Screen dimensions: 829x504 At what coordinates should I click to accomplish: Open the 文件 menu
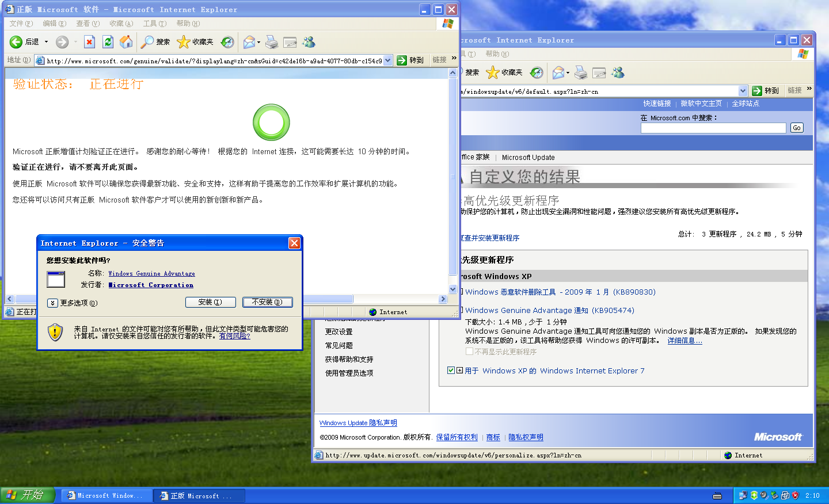click(21, 24)
